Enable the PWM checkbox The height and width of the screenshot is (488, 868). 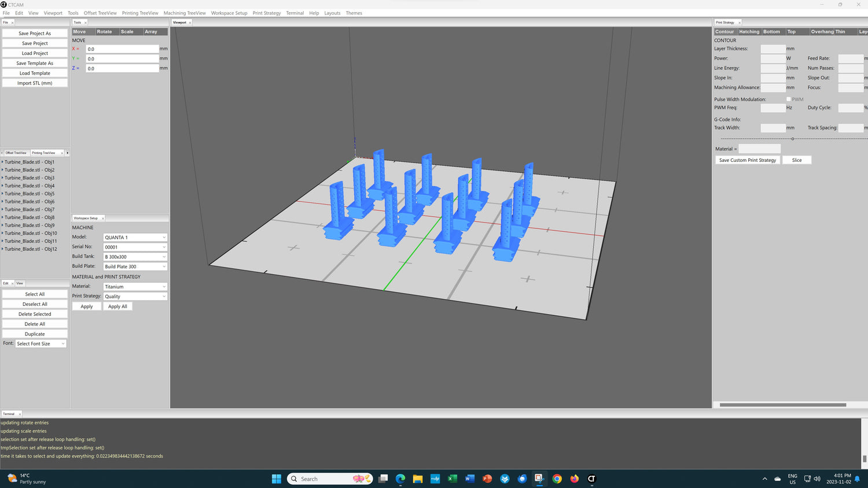click(788, 99)
